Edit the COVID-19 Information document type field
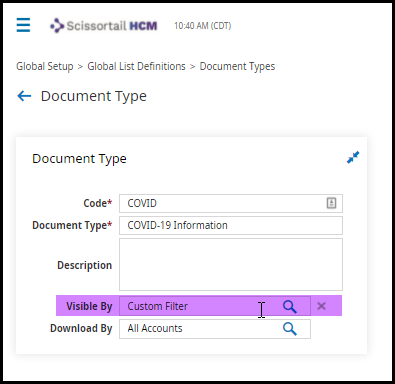 click(x=231, y=226)
